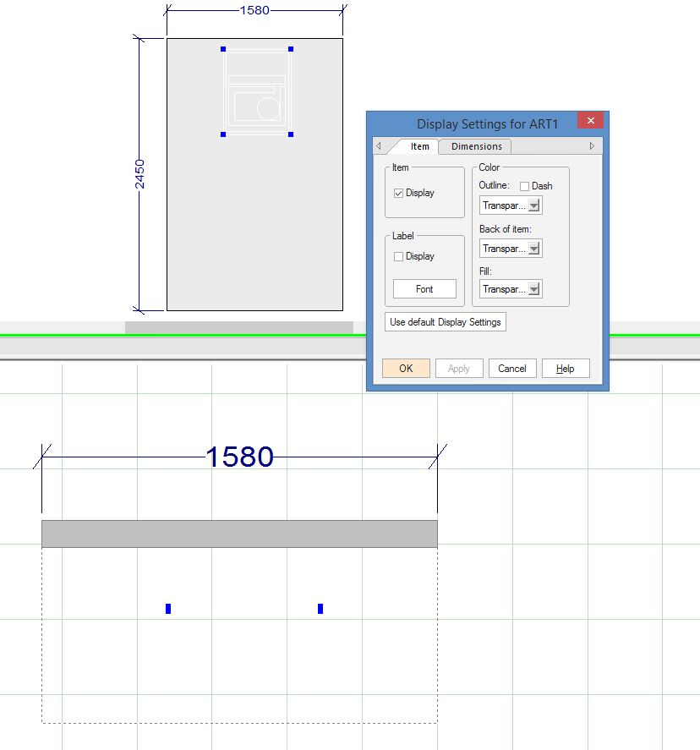Cancel the Display Settings dialog
Screen dimensions: 700x750
pyautogui.click(x=511, y=369)
